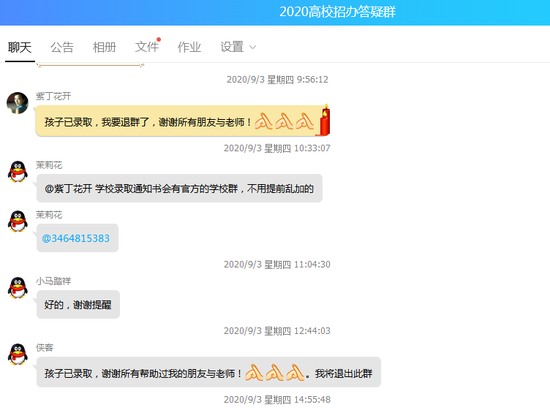Click the last praying hands emoji in 侠客's message

pos(295,372)
